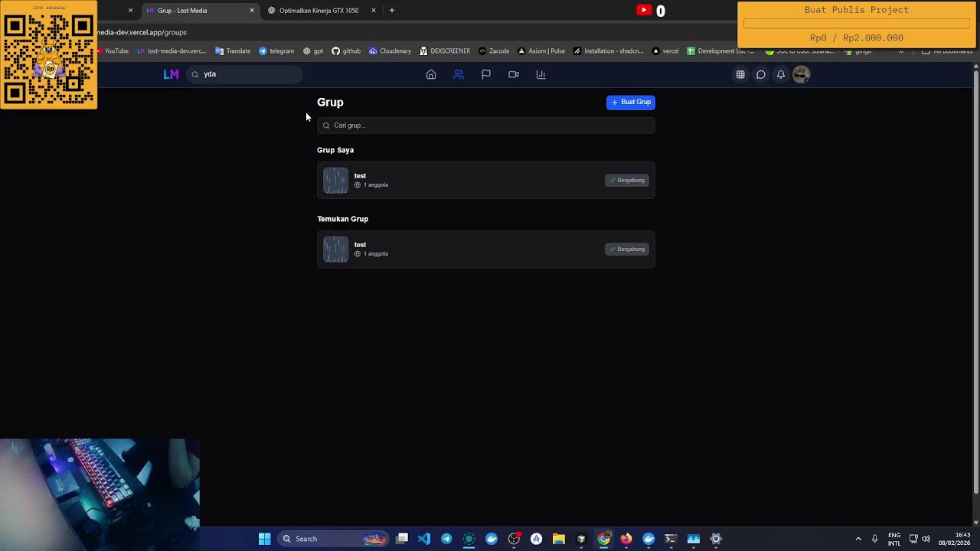980x551 pixels.
Task: Click the microphone tray icon
Action: [x=874, y=539]
